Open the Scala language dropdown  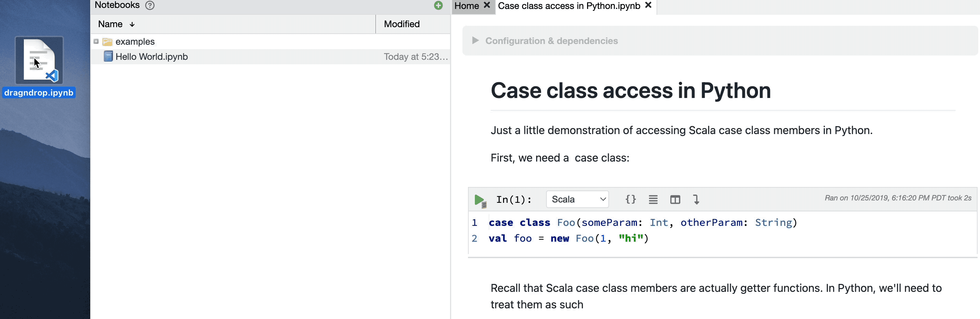pos(577,199)
